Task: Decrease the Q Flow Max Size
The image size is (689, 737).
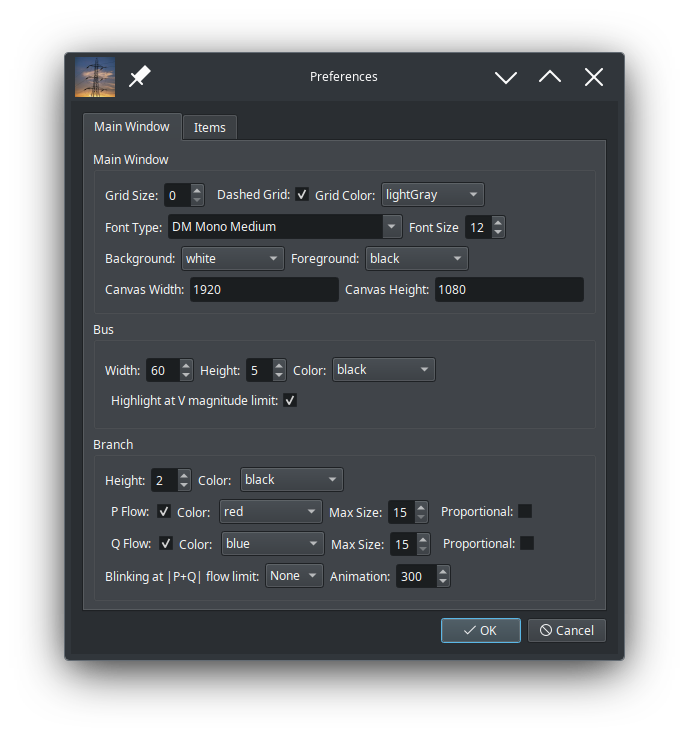Action: tap(423, 549)
